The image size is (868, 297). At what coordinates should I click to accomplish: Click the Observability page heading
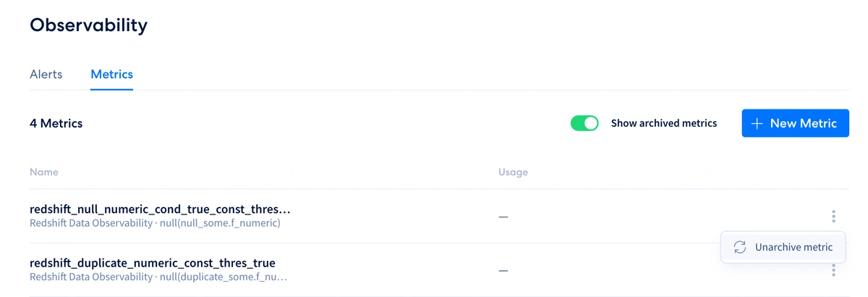[88, 25]
